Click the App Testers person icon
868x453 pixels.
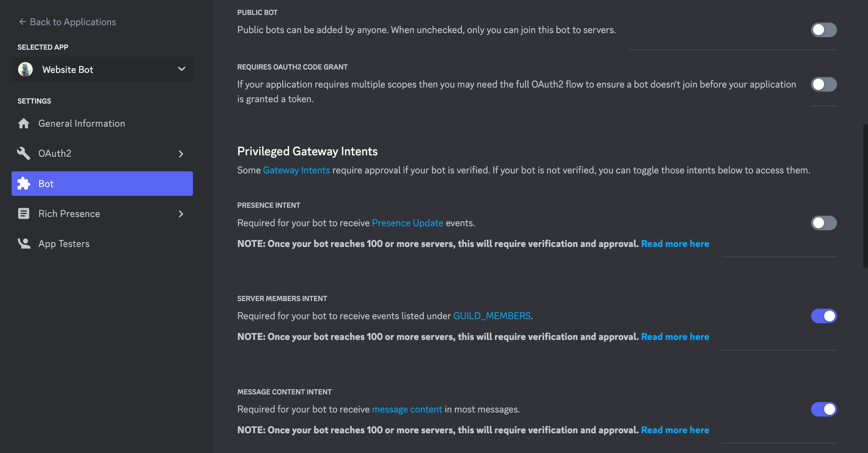(24, 244)
